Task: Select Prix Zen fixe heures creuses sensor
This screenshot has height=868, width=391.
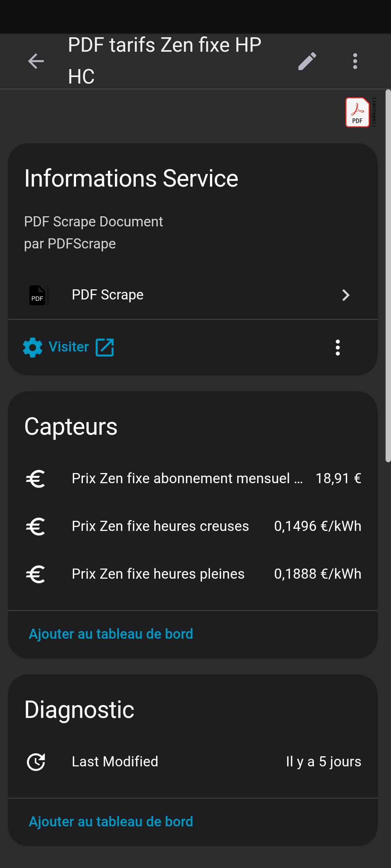Action: tap(160, 526)
